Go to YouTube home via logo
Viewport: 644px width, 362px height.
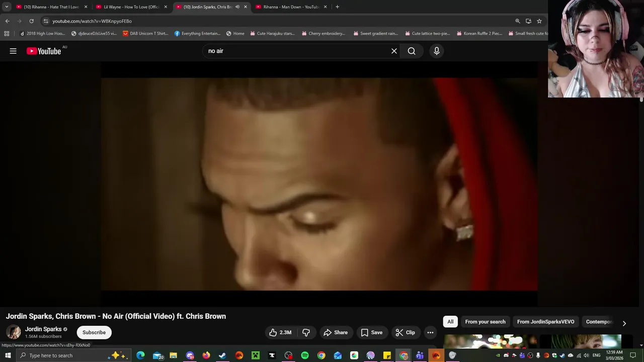(x=44, y=51)
